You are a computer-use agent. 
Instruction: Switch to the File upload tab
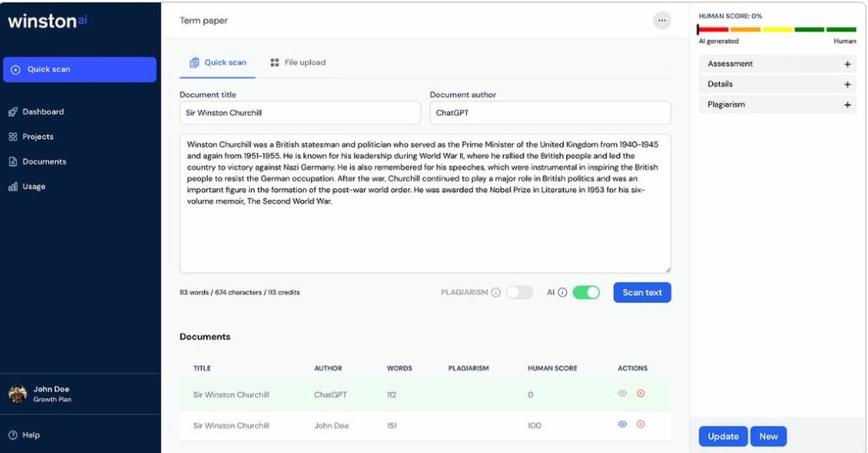pyautogui.click(x=298, y=63)
